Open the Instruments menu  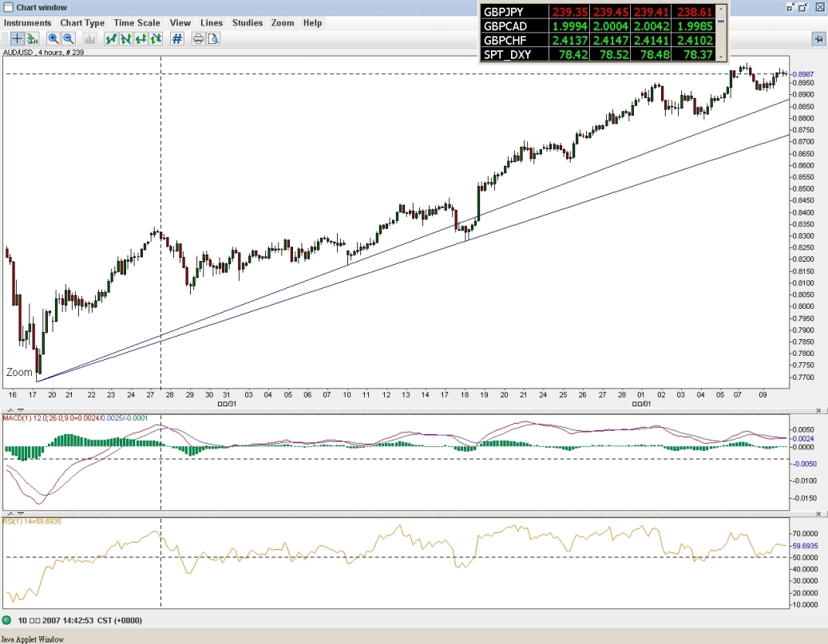(27, 22)
